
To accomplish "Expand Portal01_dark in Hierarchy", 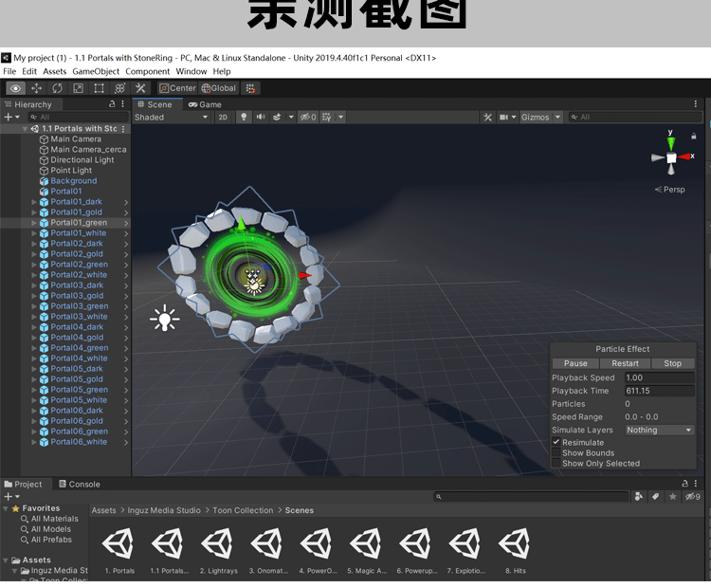I will (x=34, y=202).
